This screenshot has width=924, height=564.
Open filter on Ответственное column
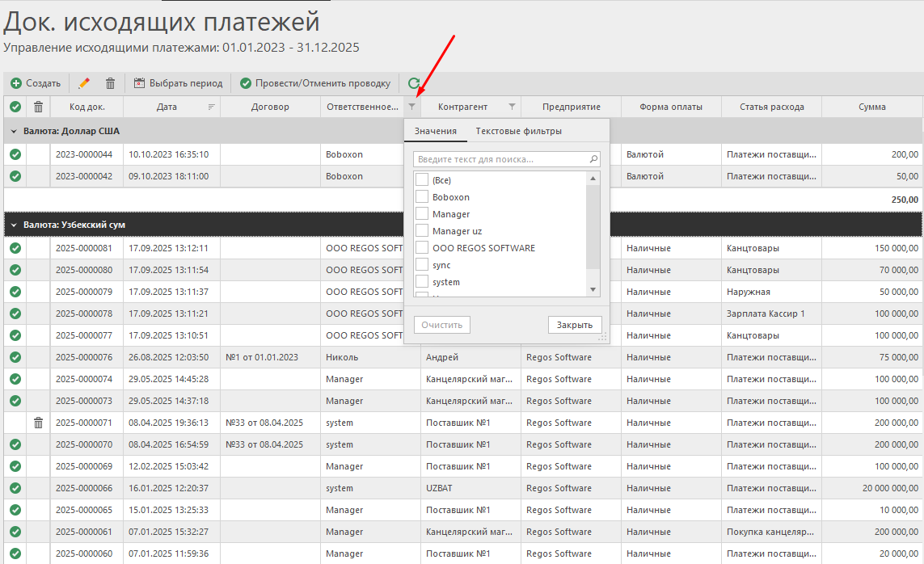click(412, 107)
